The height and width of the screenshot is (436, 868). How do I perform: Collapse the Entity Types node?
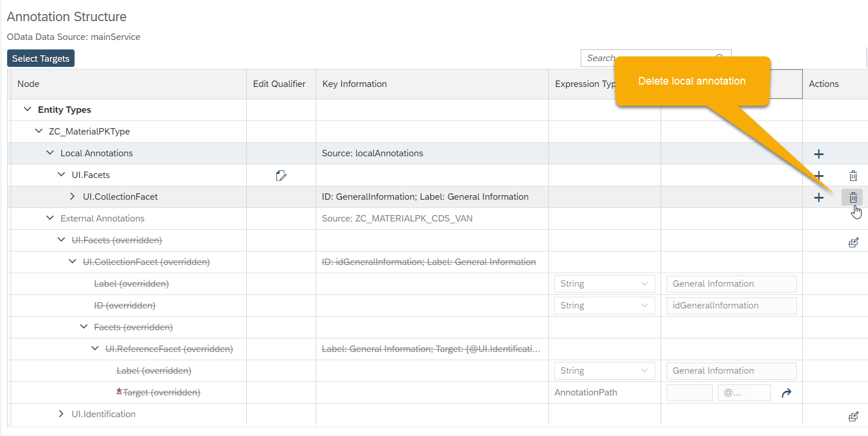(26, 109)
